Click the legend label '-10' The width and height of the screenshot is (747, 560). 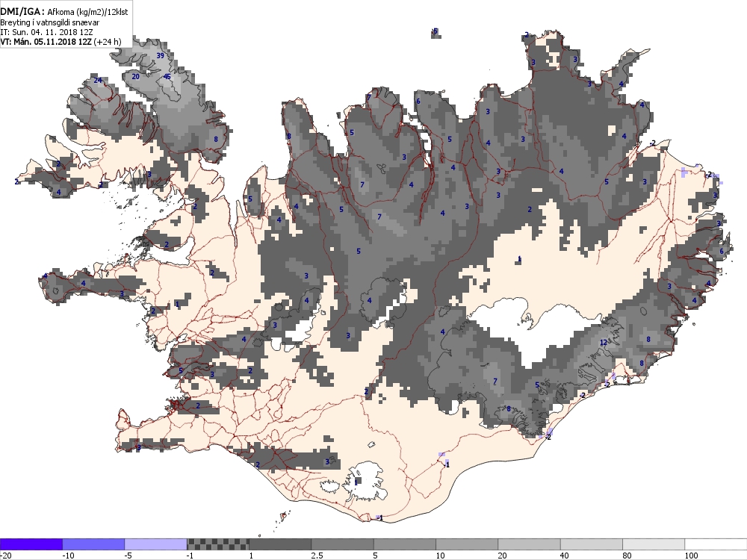click(x=68, y=556)
